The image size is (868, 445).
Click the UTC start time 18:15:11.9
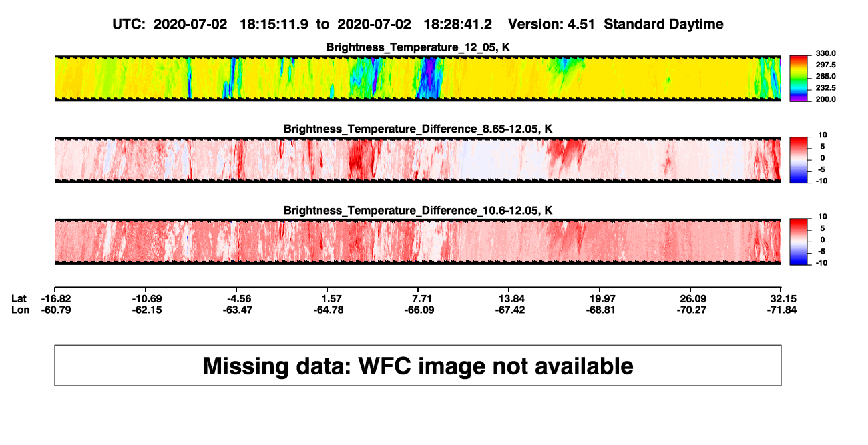[274, 25]
